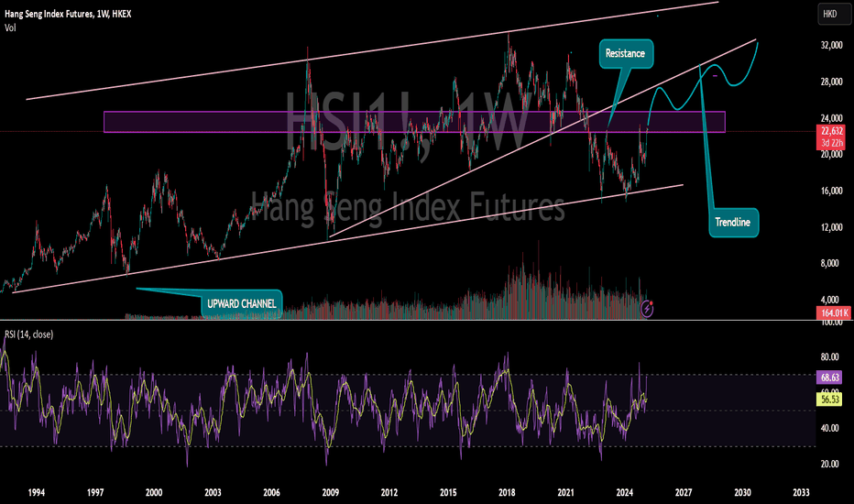The width and height of the screenshot is (854, 504).
Task: Click the 28,000 price axis label
Action: tap(832, 82)
